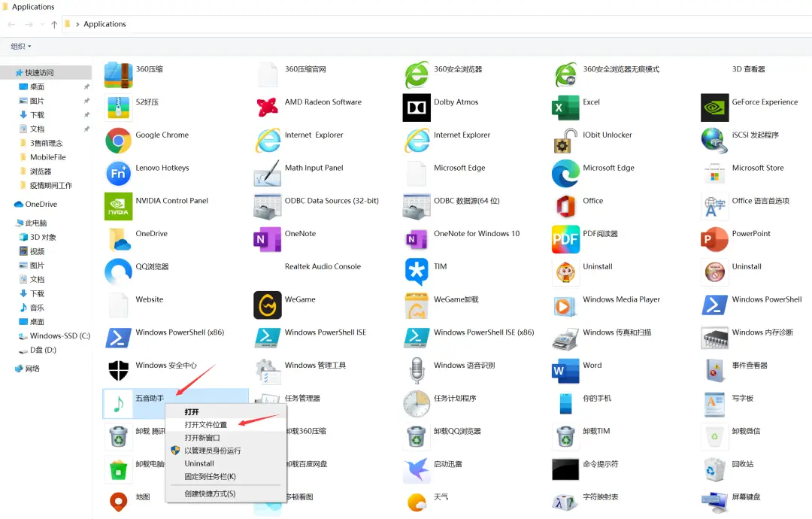Click the QQ浏览器 icon

point(118,272)
